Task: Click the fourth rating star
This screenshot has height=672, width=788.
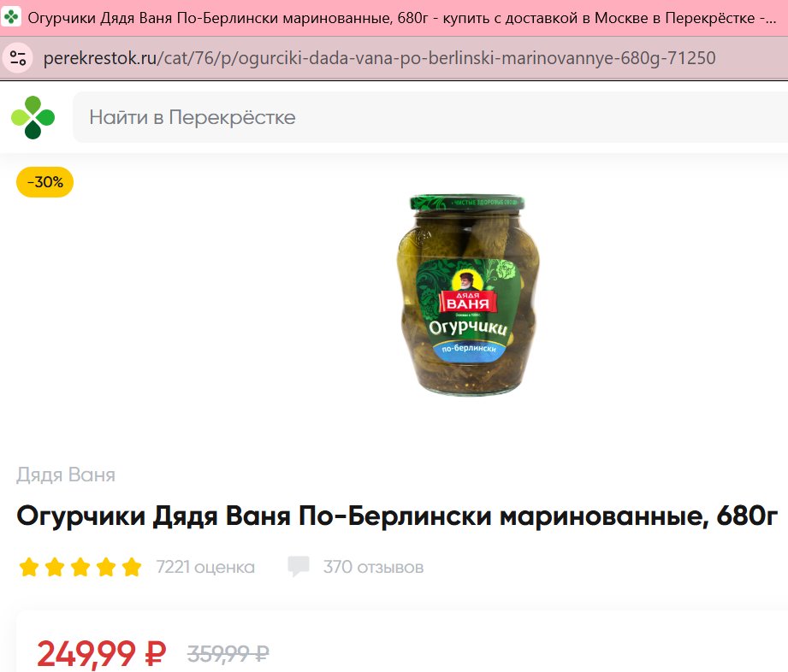Action: [106, 567]
